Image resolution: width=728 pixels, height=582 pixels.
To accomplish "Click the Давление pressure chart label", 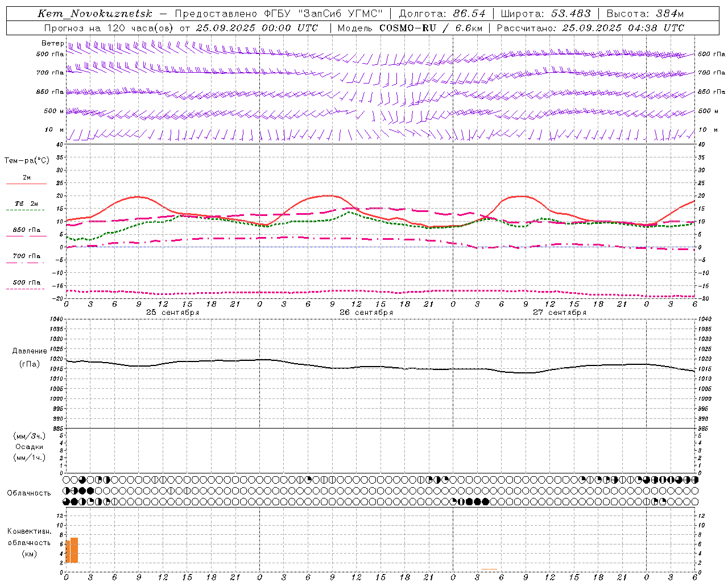I will pos(30,351).
